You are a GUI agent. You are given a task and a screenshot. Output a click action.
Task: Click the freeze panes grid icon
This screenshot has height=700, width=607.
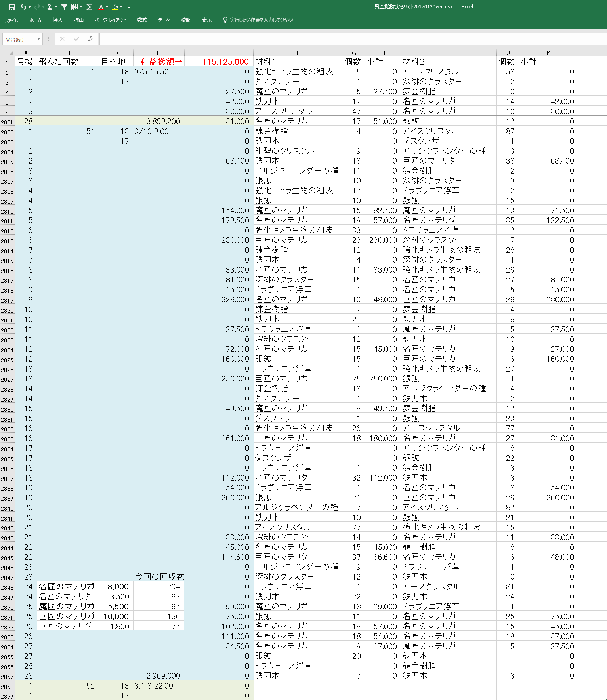click(x=74, y=7)
